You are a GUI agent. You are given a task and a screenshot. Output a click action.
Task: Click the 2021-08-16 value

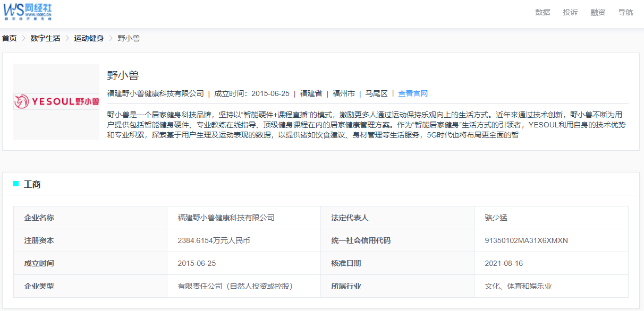point(504,263)
